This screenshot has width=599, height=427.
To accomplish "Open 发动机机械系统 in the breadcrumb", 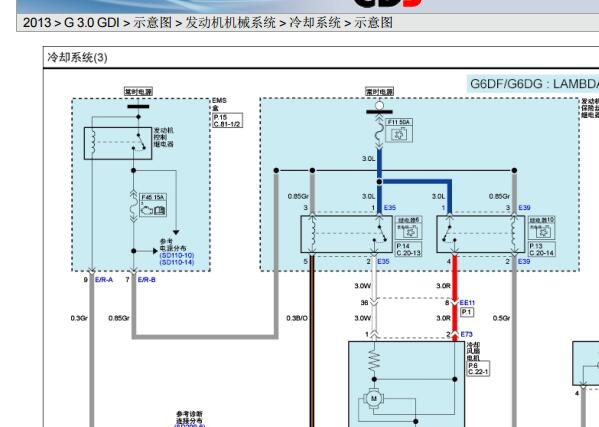I will click(230, 23).
